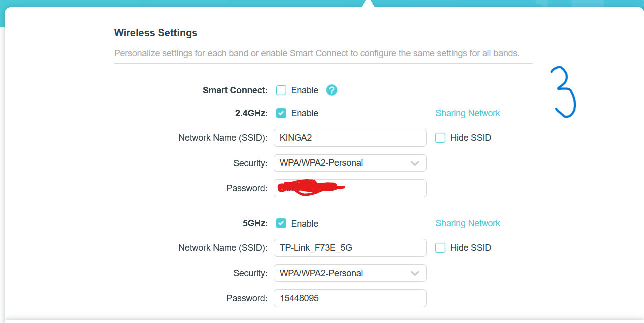Click the Smart Connect label text
The width and height of the screenshot is (644, 323).
click(235, 90)
